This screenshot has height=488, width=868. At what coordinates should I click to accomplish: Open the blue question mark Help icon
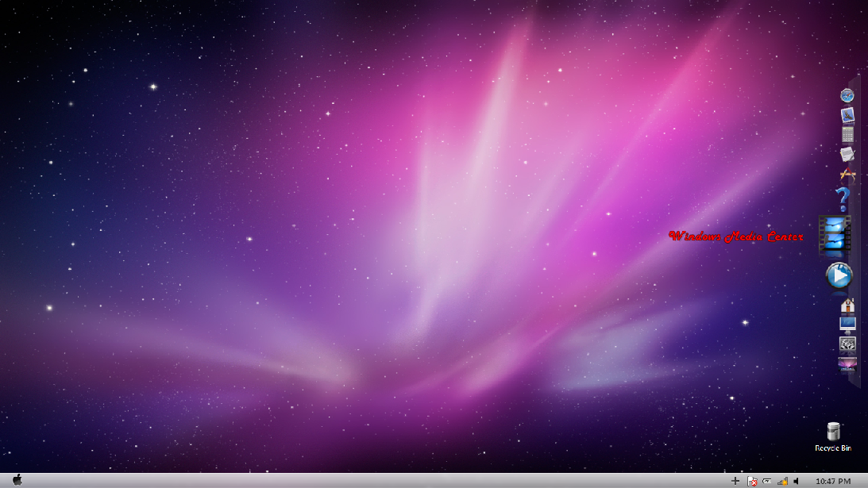coord(843,198)
